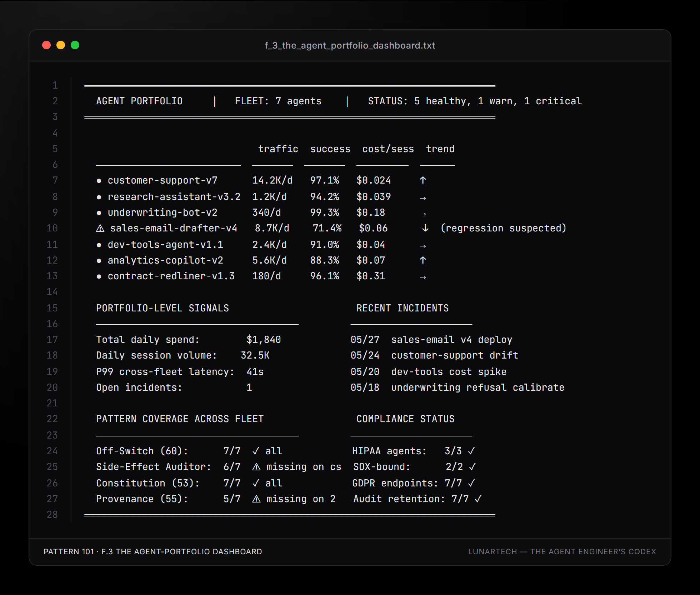Viewport: 700px width, 595px height.
Task: Click the 41s P99 latency value
Action: (255, 372)
